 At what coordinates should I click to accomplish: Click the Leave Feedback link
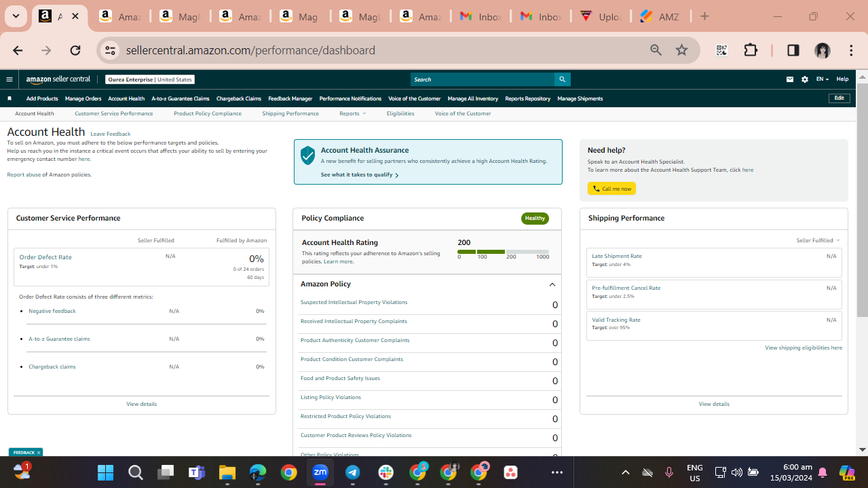click(110, 134)
